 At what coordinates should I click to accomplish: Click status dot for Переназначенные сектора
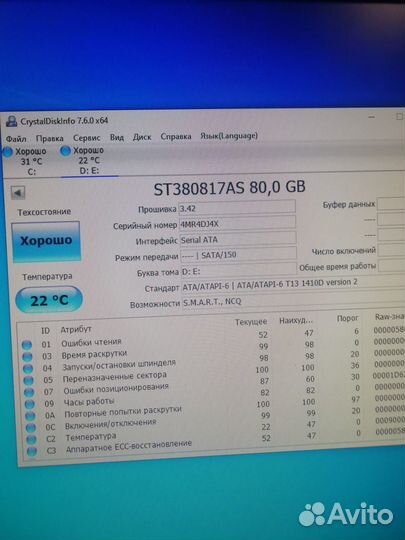[x=29, y=381]
